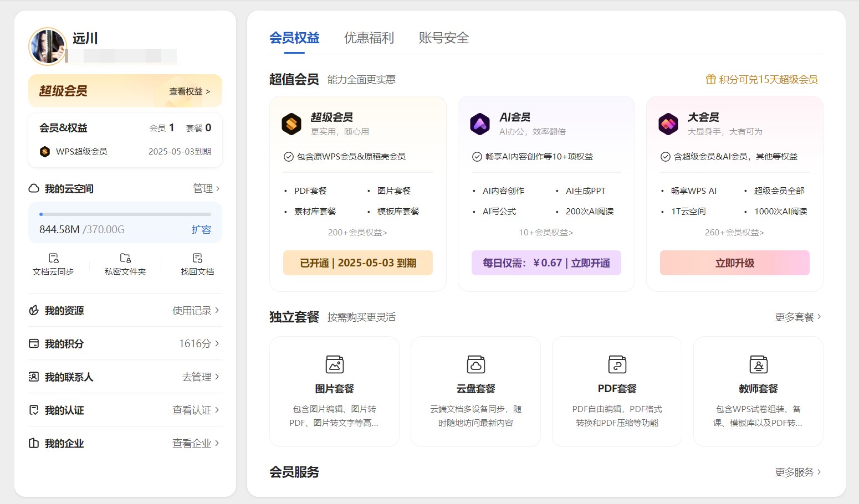Click 立即升级 button on 大会员 card

point(735,263)
